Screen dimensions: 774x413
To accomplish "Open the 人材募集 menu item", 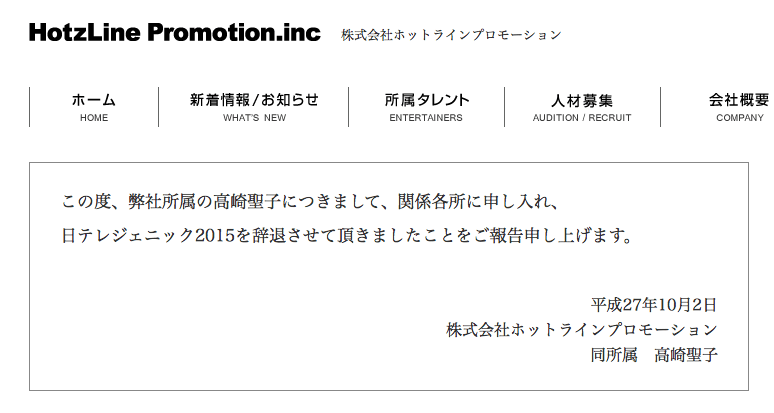I will (582, 101).
